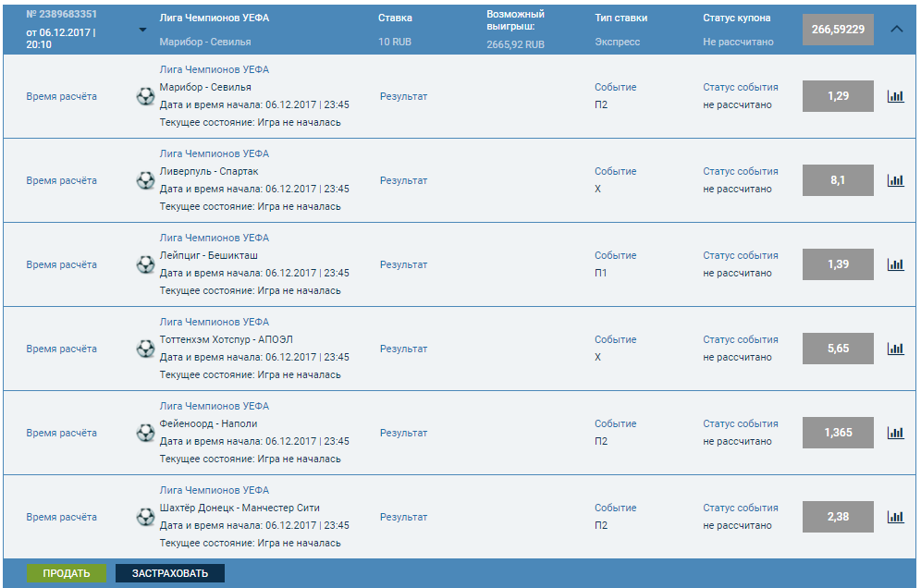Click possible winnings 2665,92 RUB

pos(516,44)
